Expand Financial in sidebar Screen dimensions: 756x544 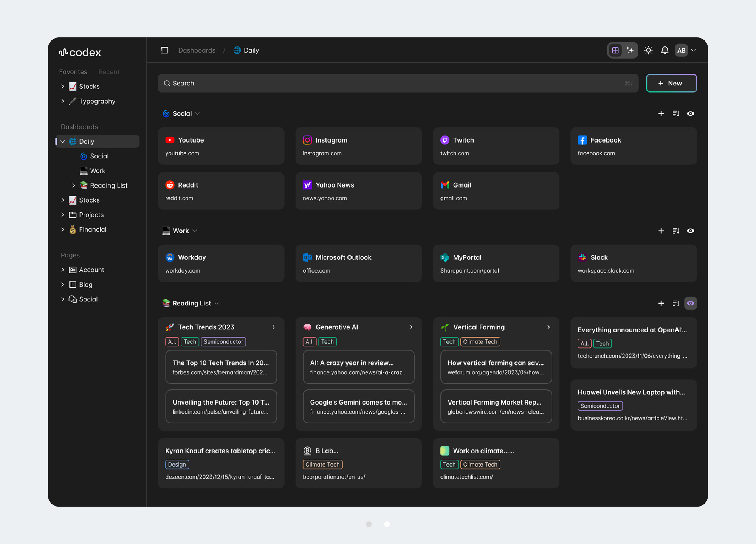pos(63,229)
